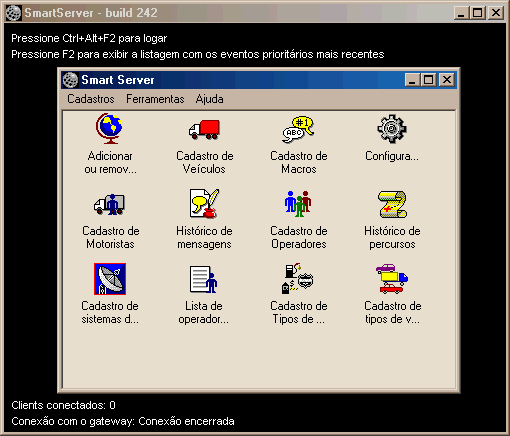Open Lista de operador... document icon
510x436 pixels.
(204, 279)
